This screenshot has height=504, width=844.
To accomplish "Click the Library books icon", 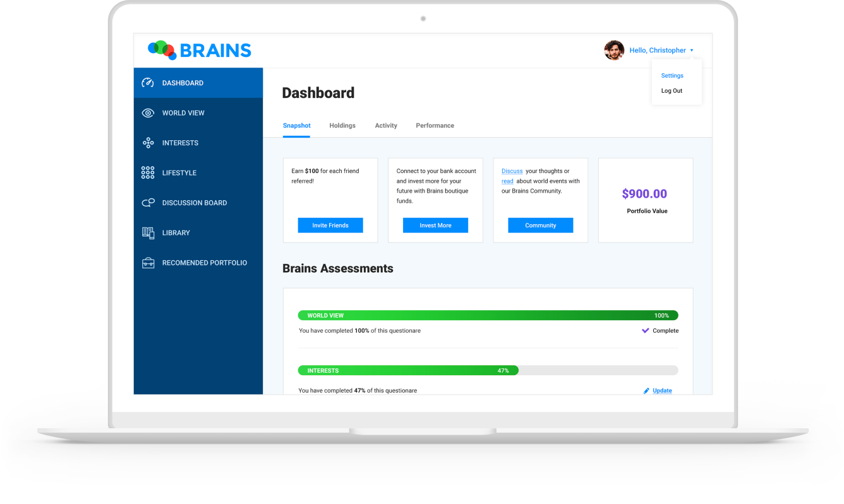I will click(x=148, y=233).
